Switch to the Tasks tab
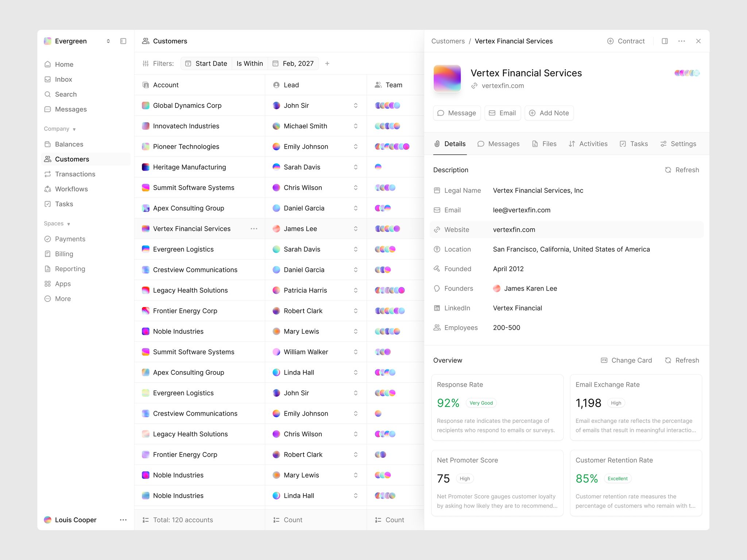Screen dimensions: 747x560 point(634,144)
